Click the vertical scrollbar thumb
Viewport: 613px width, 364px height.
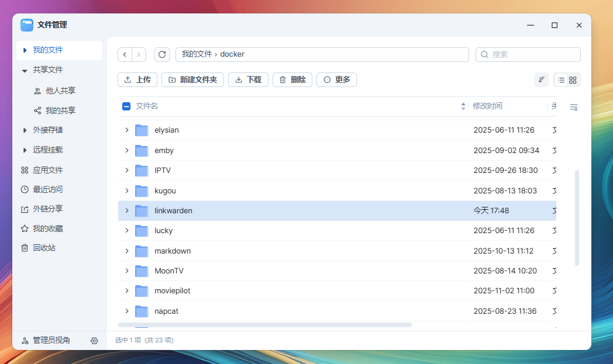coord(577,218)
